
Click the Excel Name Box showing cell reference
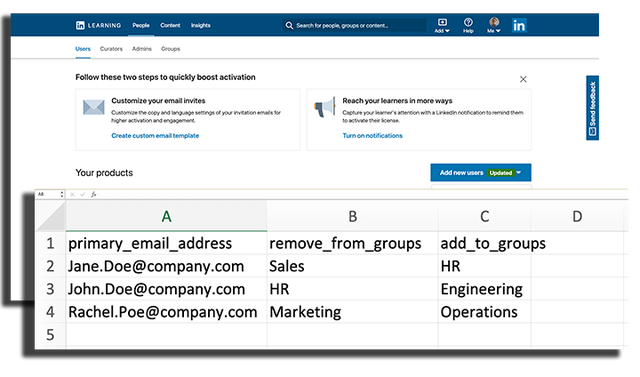tap(48, 195)
